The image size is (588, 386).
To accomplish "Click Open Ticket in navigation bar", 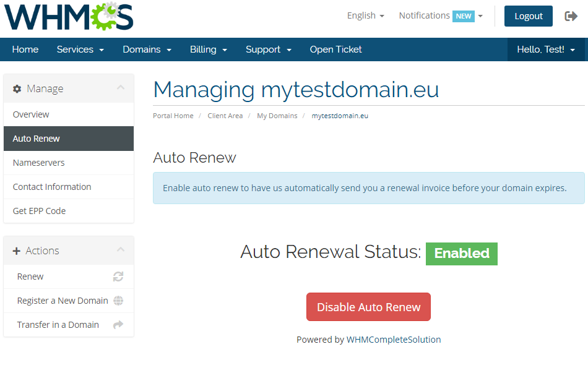I will tap(335, 49).
